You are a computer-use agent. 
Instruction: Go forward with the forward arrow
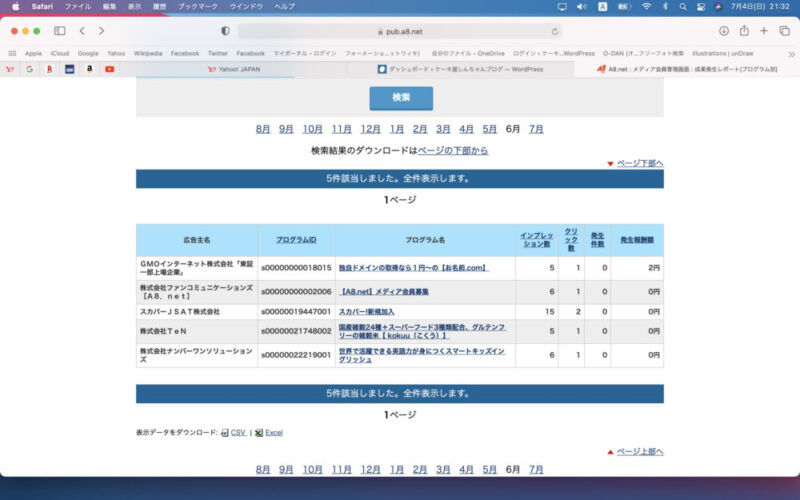pyautogui.click(x=102, y=31)
